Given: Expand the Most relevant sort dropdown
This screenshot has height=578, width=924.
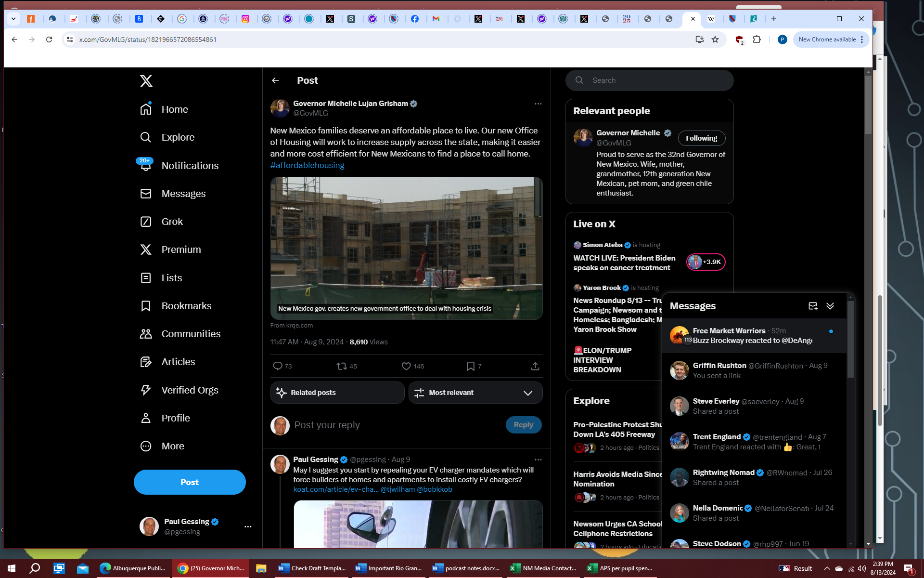Looking at the screenshot, I should [475, 393].
